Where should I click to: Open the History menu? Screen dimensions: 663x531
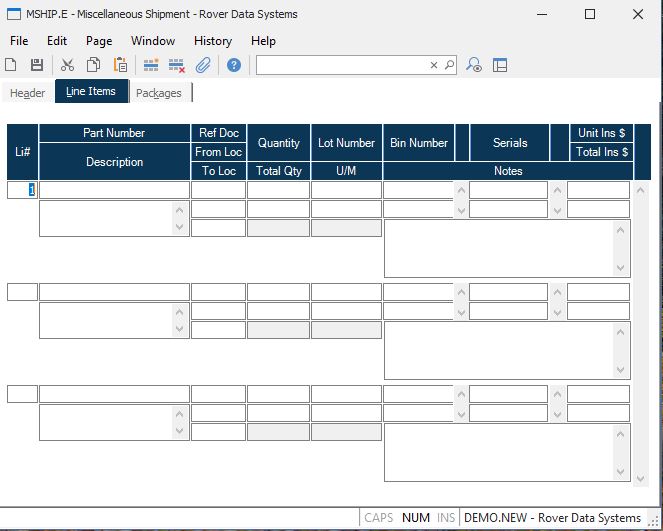pyautogui.click(x=212, y=41)
